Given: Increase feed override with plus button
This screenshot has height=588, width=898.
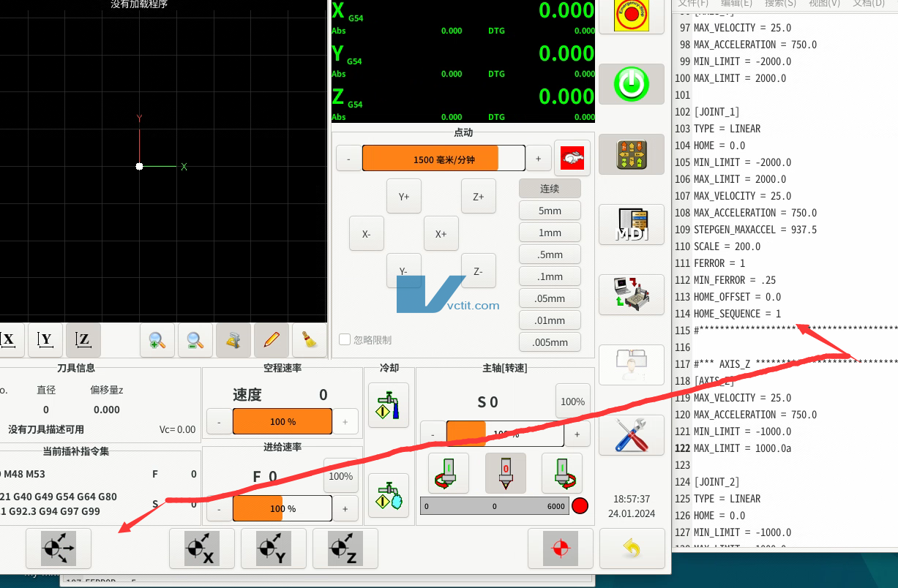Looking at the screenshot, I should (x=345, y=508).
